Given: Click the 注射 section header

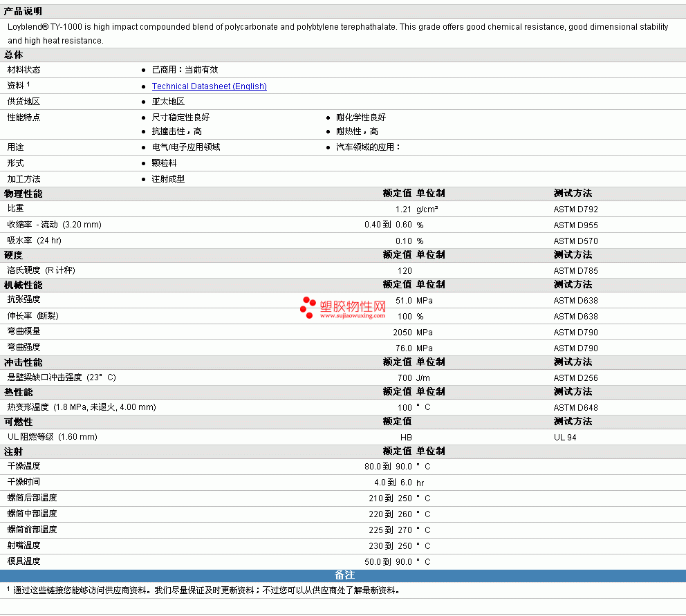Looking at the screenshot, I should coord(14,452).
